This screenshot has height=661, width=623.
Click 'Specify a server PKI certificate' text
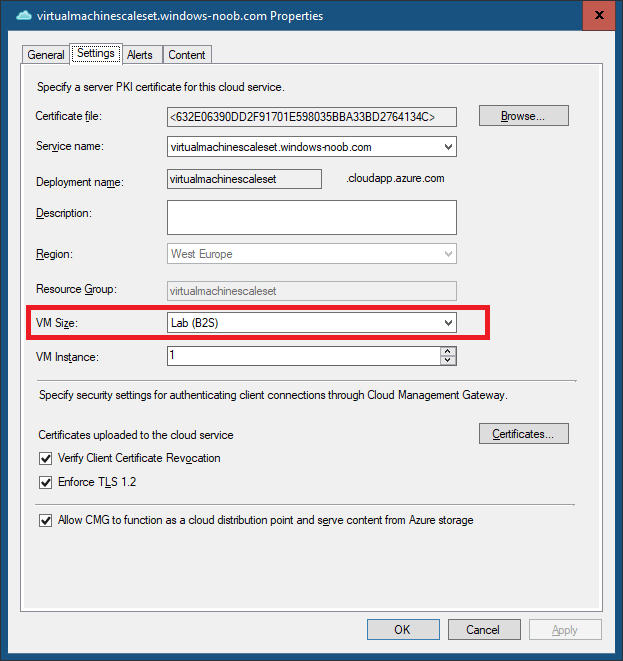pyautogui.click(x=161, y=87)
